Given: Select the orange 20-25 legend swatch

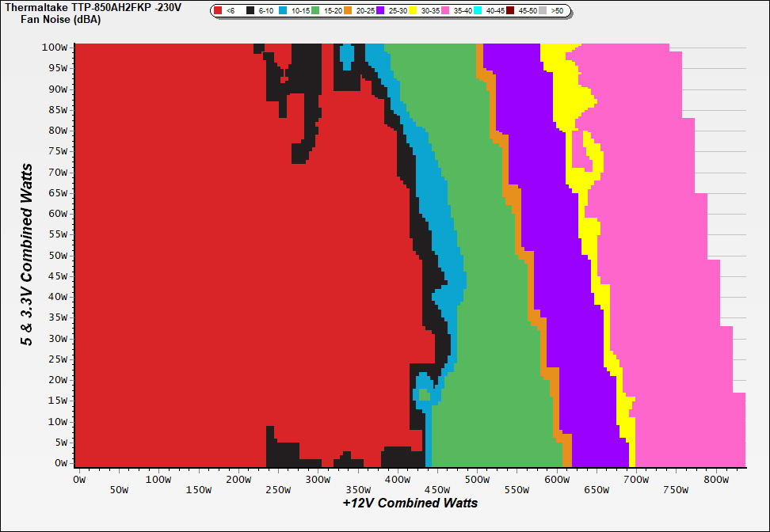Looking at the screenshot, I should pyautogui.click(x=348, y=11).
